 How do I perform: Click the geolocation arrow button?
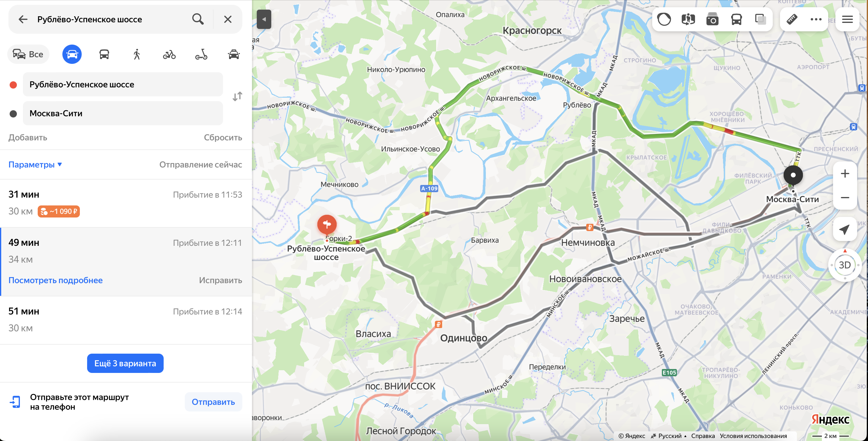pyautogui.click(x=844, y=230)
